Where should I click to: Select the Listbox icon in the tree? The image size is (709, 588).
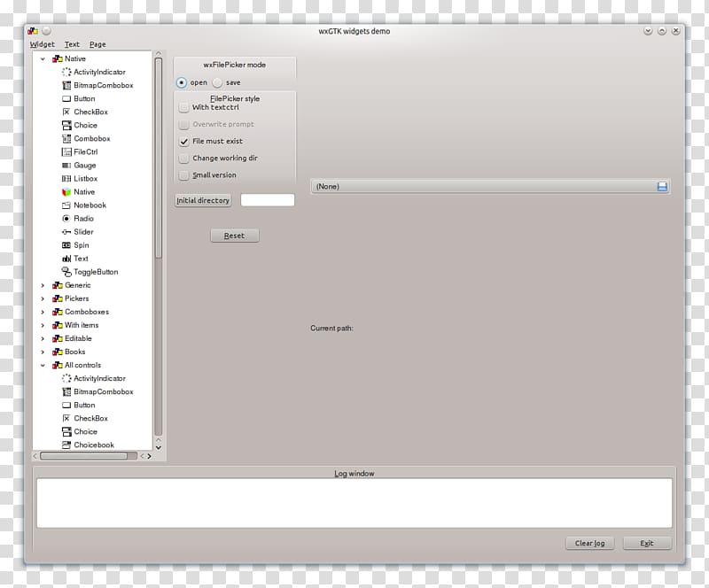(66, 179)
